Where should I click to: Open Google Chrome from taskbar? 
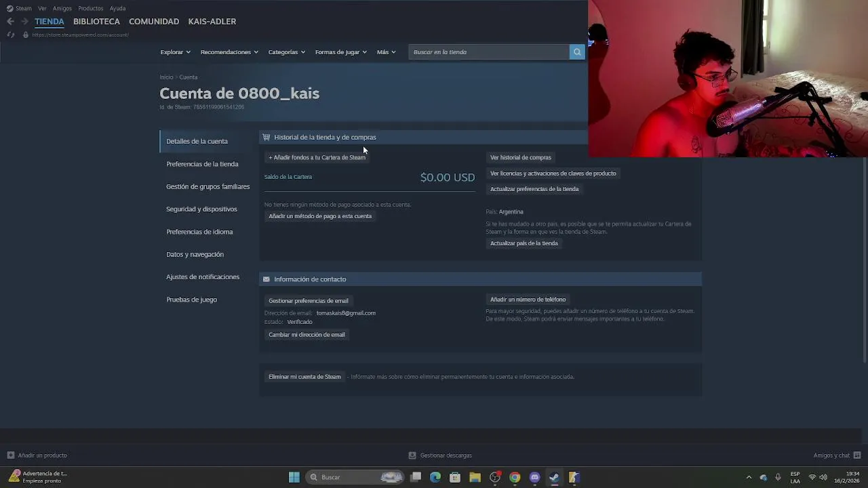click(x=515, y=477)
